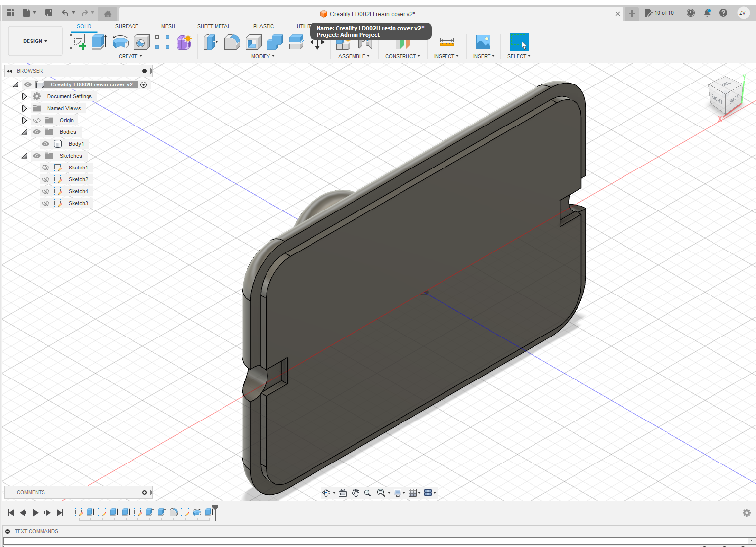Hide Body1 using its eye icon

pos(45,144)
